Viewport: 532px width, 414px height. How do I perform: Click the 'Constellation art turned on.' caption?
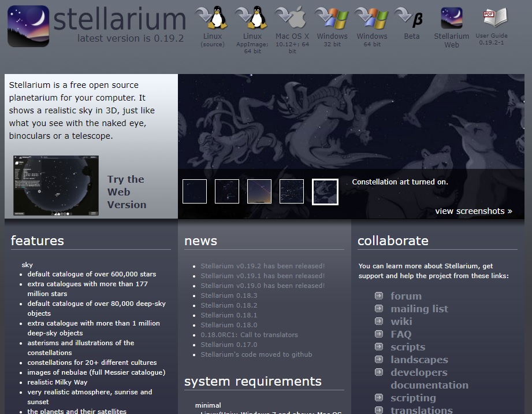[x=400, y=182]
